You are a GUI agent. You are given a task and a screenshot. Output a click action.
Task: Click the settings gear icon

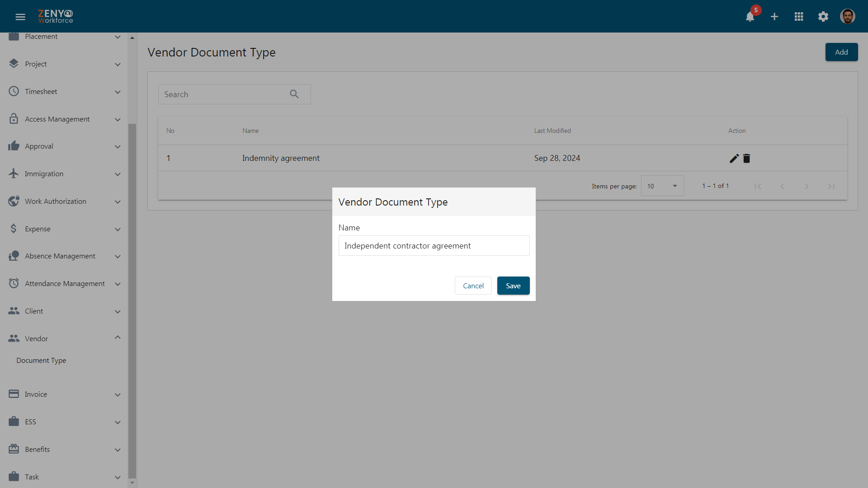click(823, 16)
